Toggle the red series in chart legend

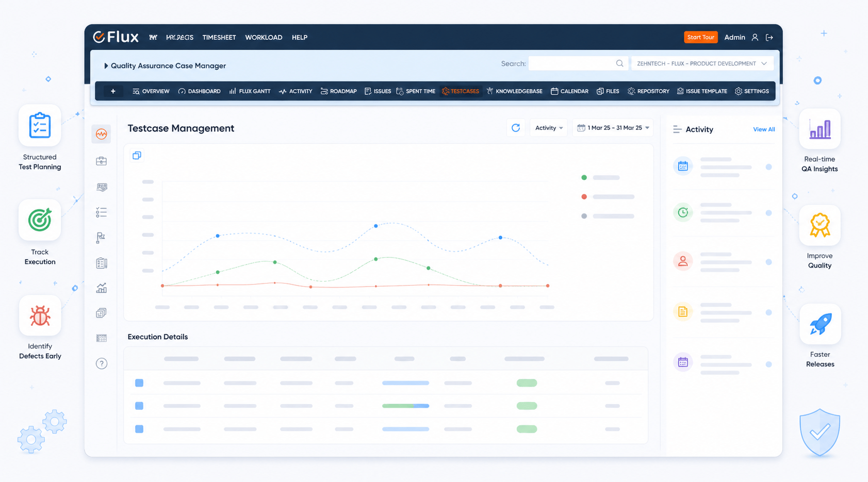click(608, 196)
